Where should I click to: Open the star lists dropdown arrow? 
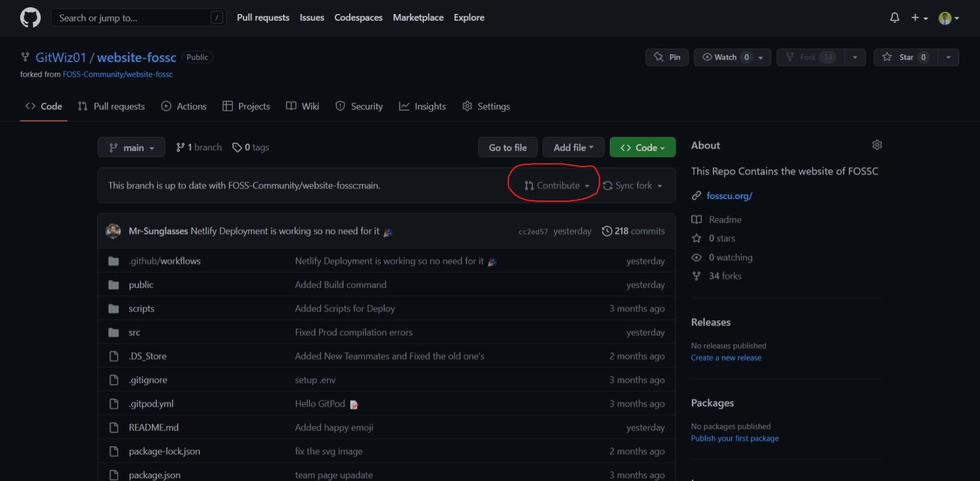tap(948, 57)
